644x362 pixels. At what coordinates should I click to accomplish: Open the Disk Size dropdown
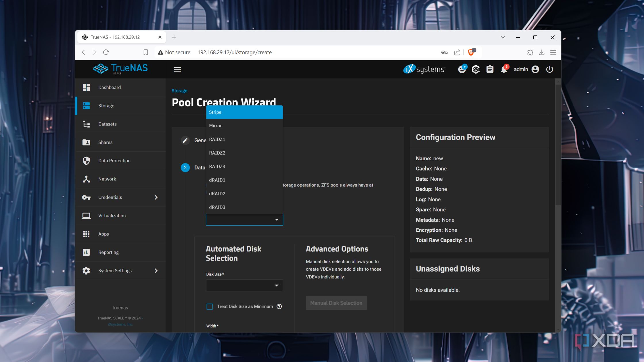244,285
